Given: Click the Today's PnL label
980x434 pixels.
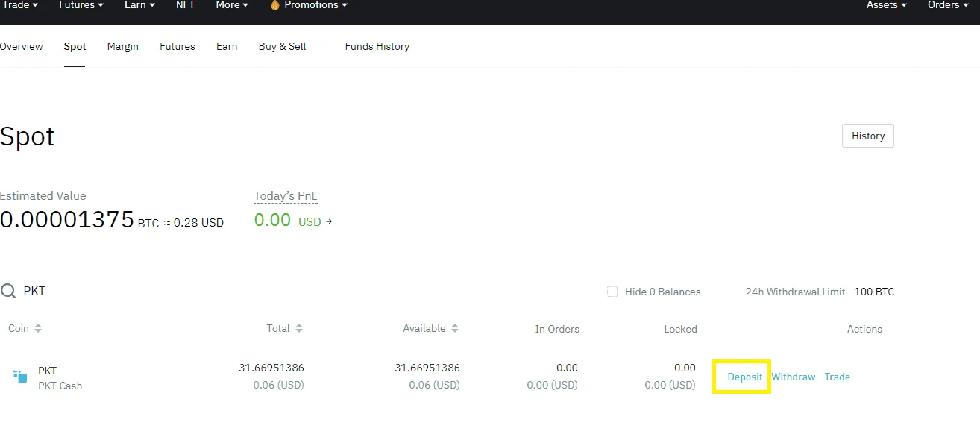Looking at the screenshot, I should [286, 196].
